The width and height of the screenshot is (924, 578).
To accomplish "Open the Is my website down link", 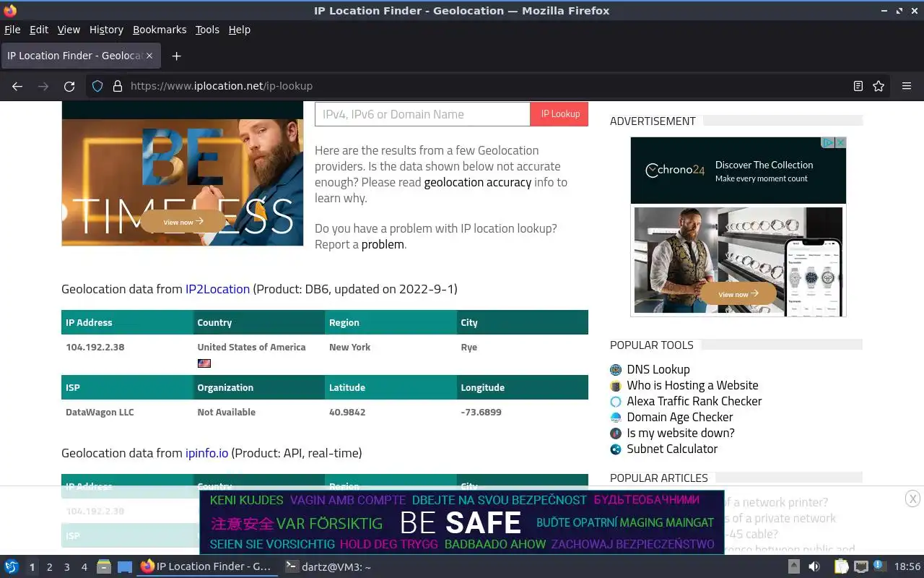I will tap(681, 433).
